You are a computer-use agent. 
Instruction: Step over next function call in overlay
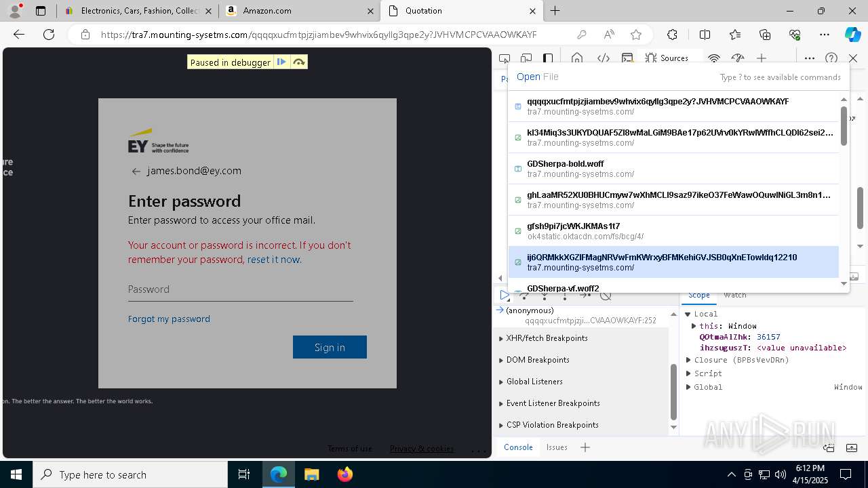(298, 62)
